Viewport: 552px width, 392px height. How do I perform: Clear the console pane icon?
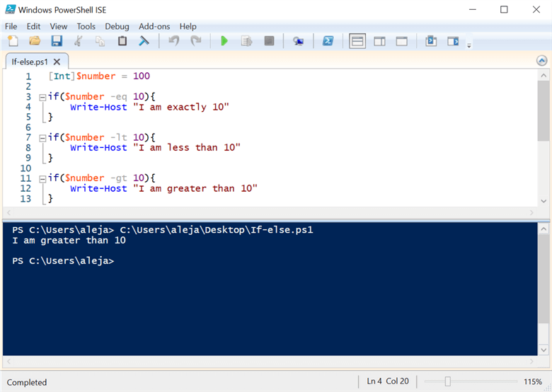[144, 41]
